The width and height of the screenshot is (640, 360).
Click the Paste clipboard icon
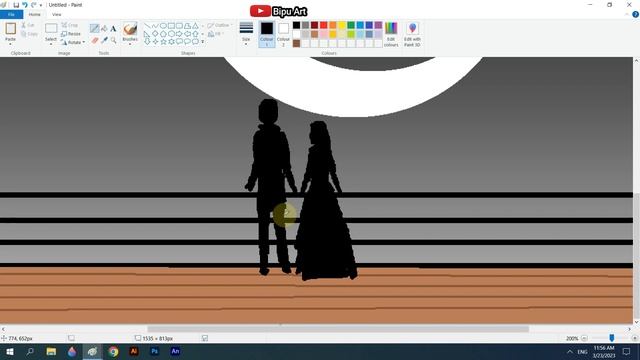point(10,28)
